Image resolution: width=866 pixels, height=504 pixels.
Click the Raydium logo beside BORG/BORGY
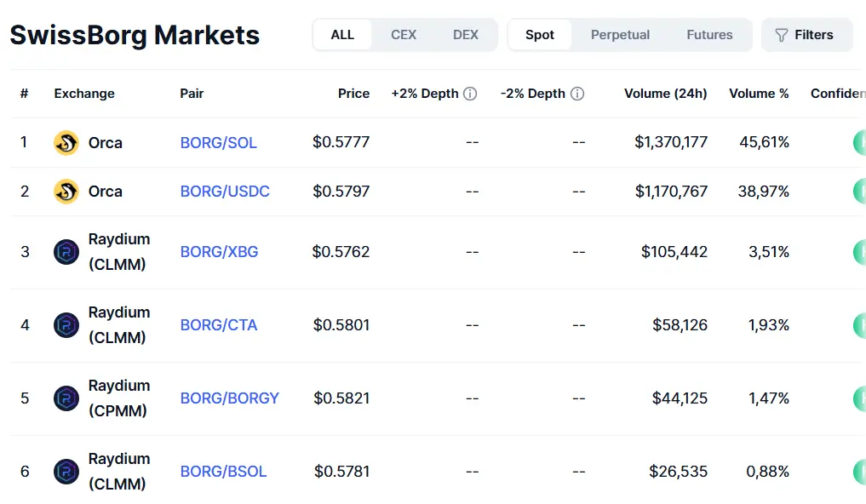click(66, 398)
